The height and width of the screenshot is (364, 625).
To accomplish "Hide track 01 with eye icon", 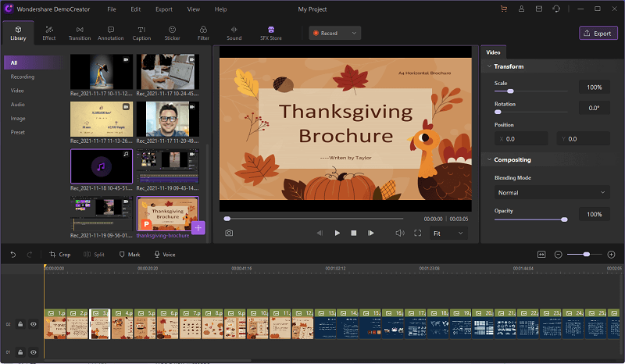I will [34, 352].
